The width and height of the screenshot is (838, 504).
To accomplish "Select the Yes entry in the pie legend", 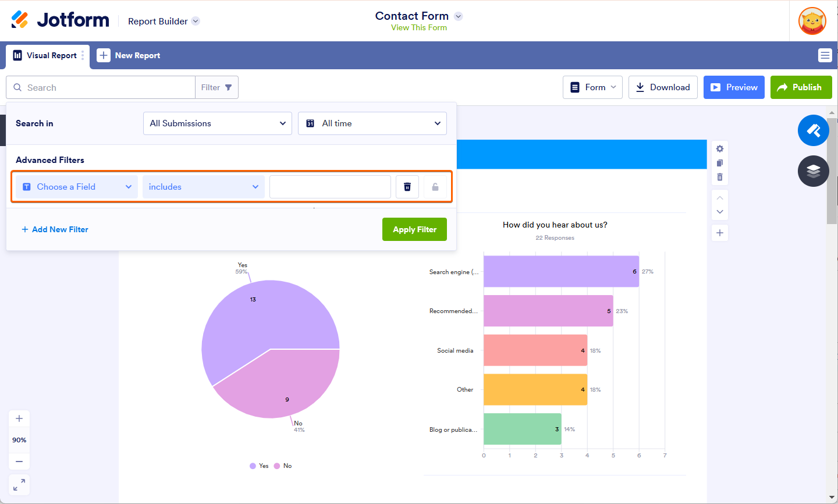I will pos(259,466).
